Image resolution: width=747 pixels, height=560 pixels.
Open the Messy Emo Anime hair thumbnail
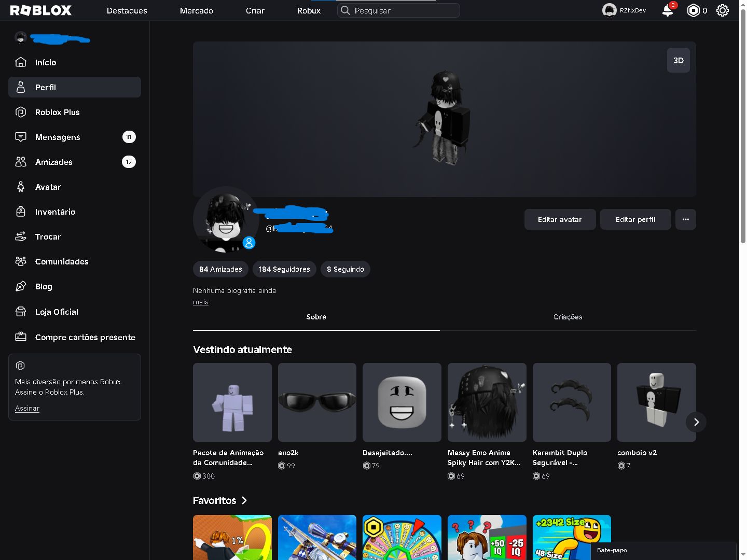pyautogui.click(x=487, y=402)
